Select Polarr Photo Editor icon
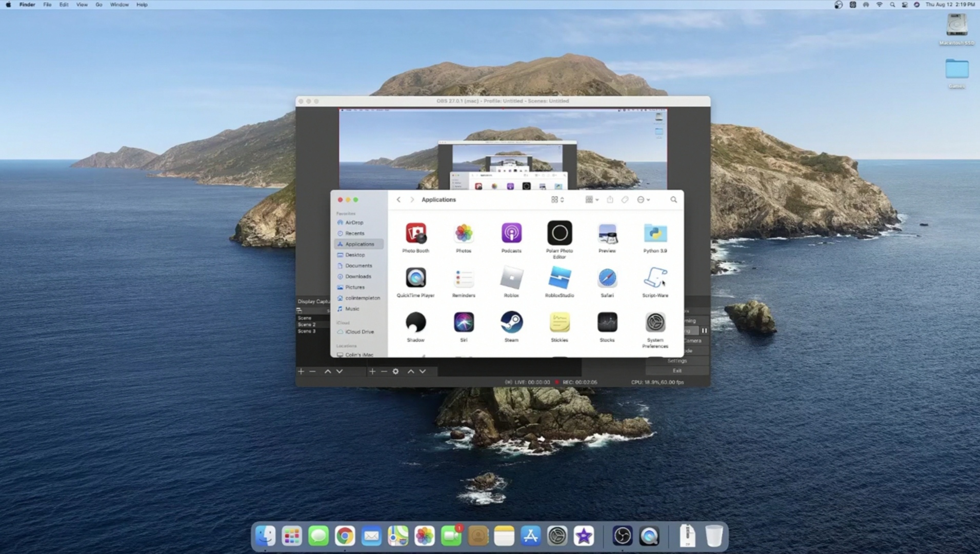Image resolution: width=980 pixels, height=554 pixels. pyautogui.click(x=559, y=233)
